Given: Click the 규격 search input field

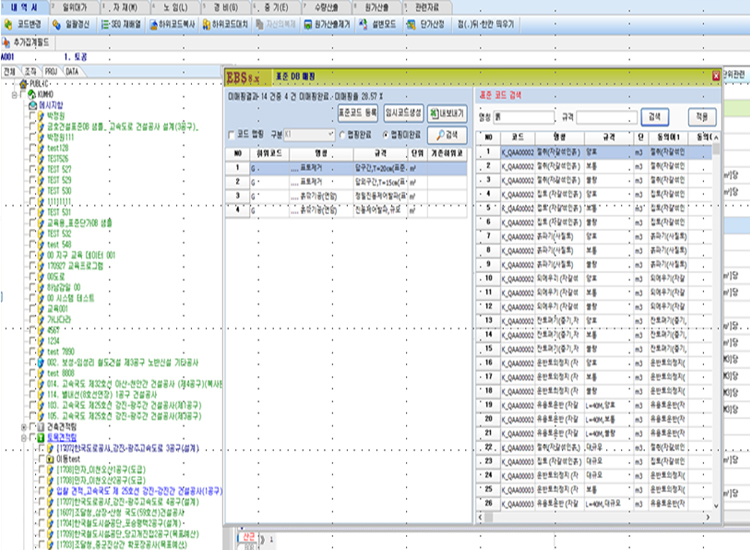Looking at the screenshot, I should pyautogui.click(x=604, y=116).
